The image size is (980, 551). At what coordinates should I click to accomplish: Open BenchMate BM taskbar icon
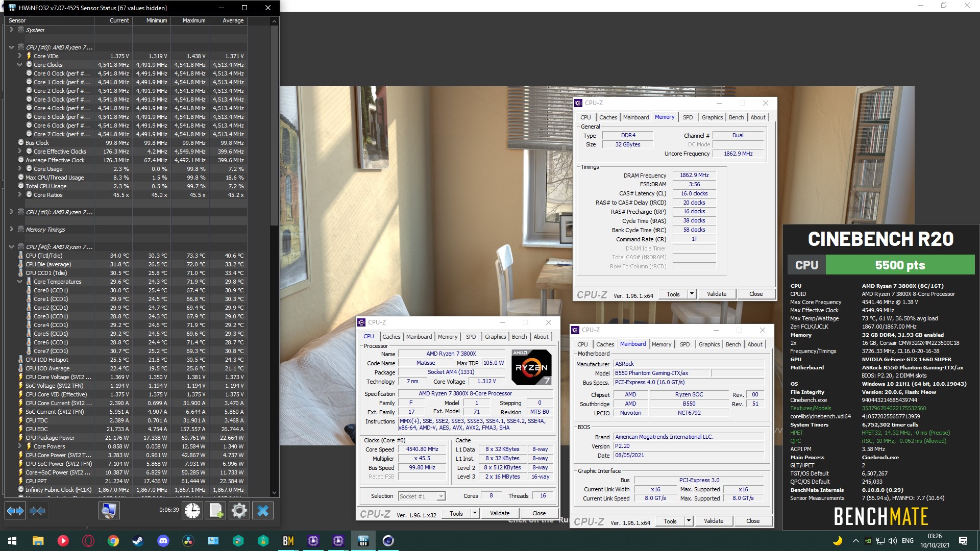(288, 541)
